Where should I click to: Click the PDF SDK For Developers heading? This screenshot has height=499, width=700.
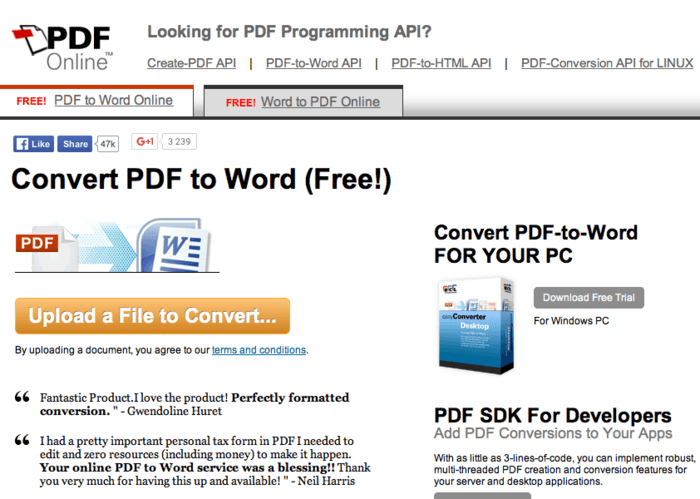coord(553,416)
